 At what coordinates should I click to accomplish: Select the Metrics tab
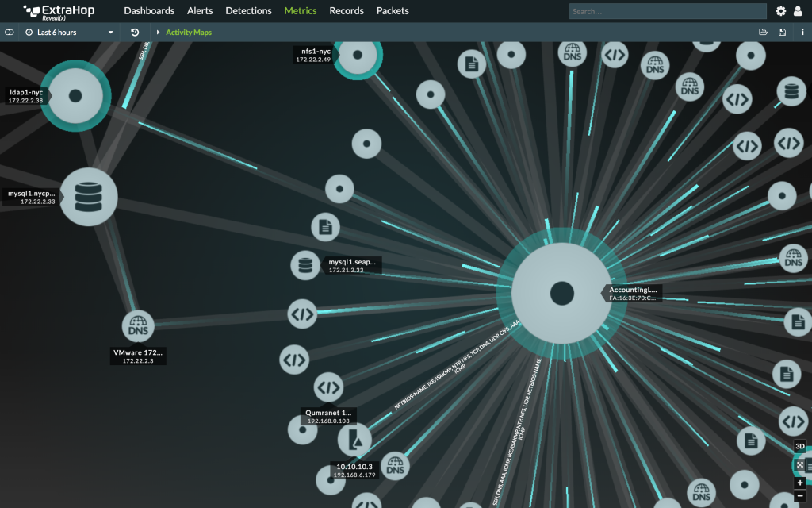point(301,10)
